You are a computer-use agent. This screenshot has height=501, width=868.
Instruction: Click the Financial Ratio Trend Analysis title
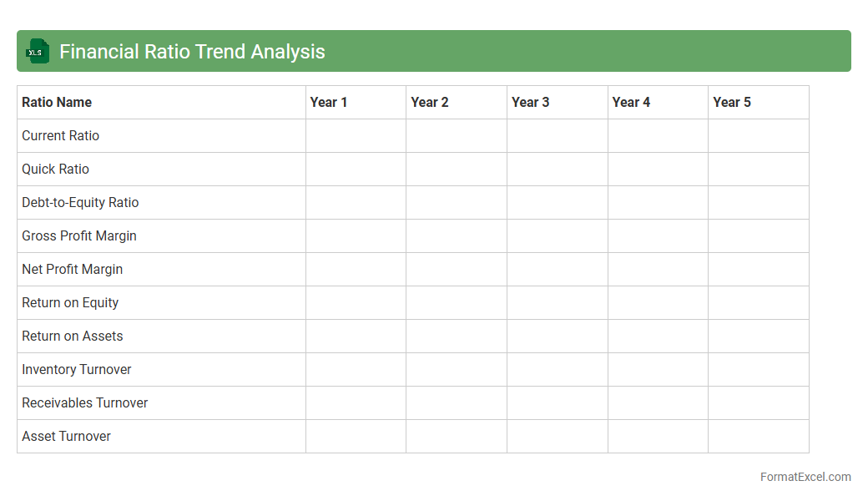click(192, 52)
